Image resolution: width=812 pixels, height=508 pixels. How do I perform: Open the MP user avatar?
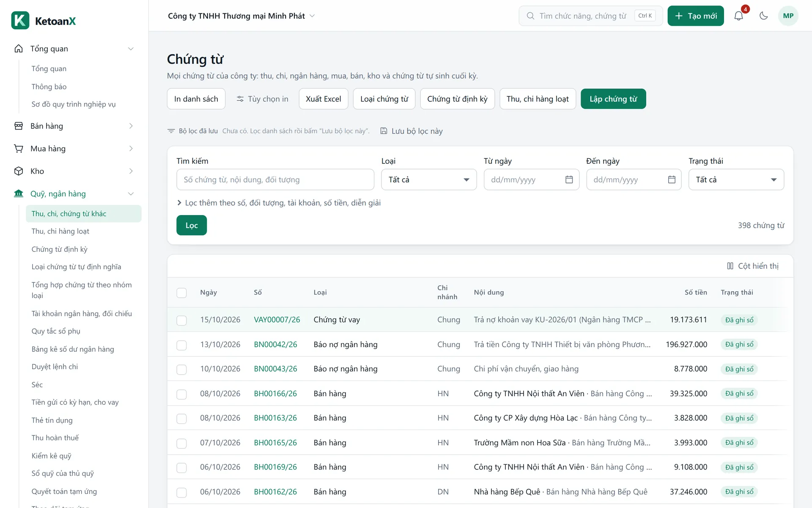tap(788, 16)
